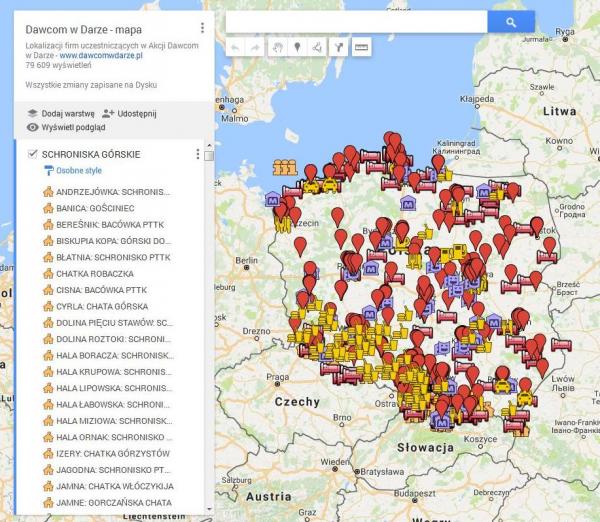
Task: Select HALA LIPOWSKA entry
Action: 114,388
